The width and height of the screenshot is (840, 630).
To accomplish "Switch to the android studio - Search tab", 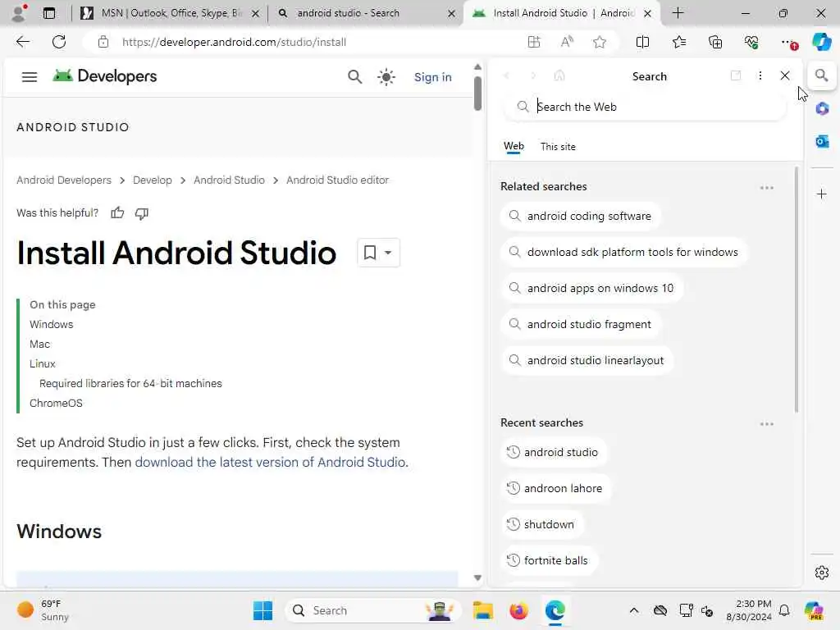I will pos(367,13).
